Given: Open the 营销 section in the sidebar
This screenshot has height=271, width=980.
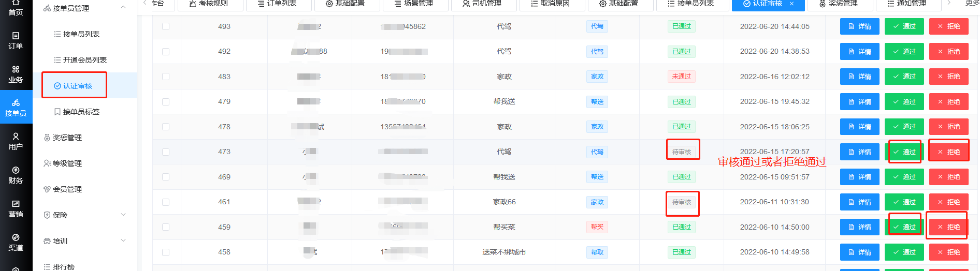Looking at the screenshot, I should [16, 209].
